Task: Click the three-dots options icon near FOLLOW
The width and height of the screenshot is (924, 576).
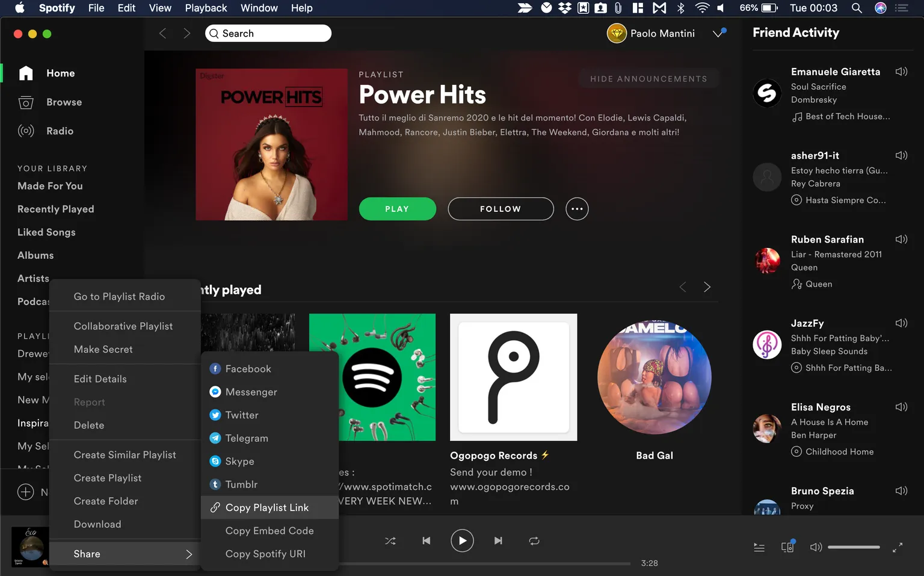Action: point(577,208)
